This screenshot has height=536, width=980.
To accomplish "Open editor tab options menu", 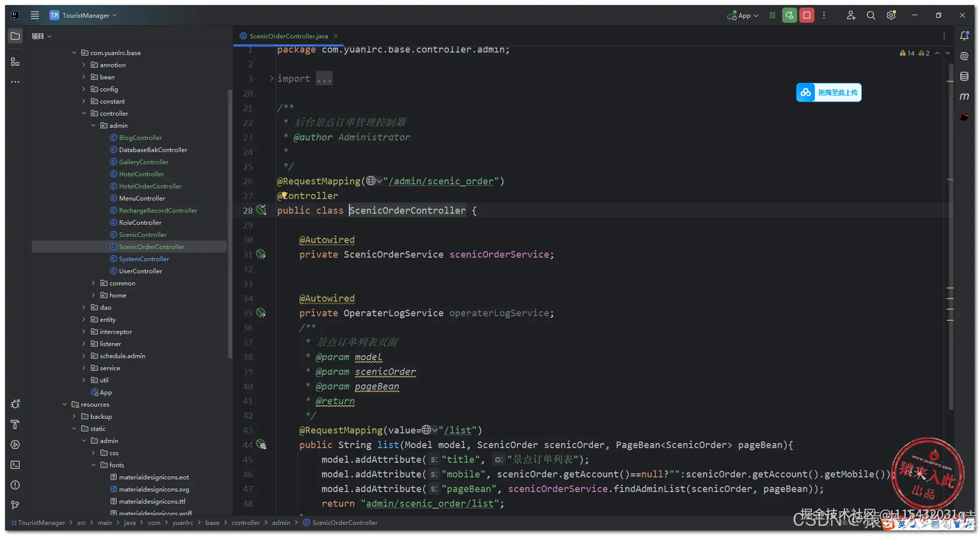I will (944, 36).
